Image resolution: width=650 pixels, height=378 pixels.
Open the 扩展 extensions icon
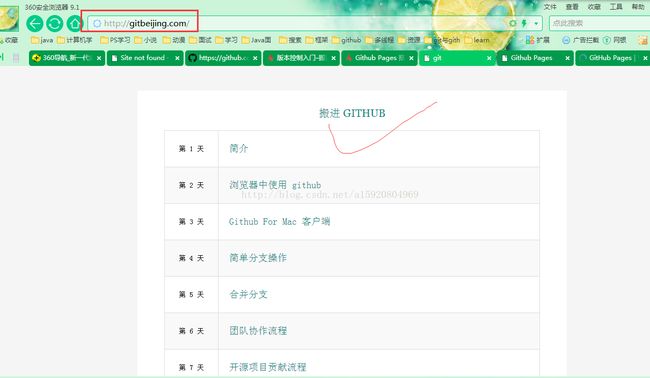(x=538, y=40)
